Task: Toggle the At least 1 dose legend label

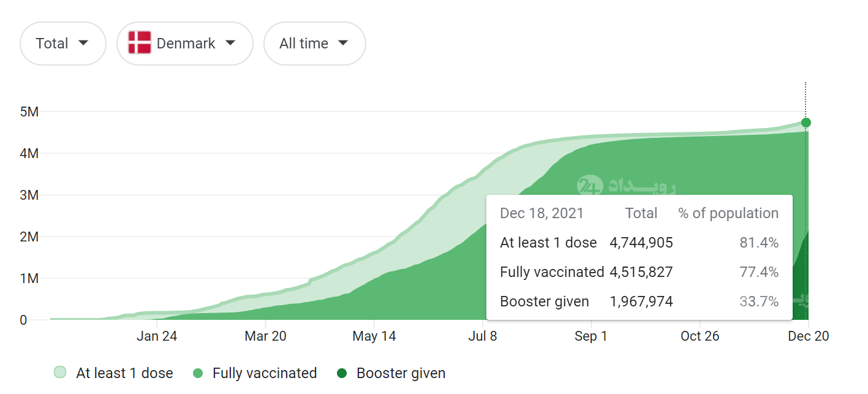Action: tap(124, 373)
